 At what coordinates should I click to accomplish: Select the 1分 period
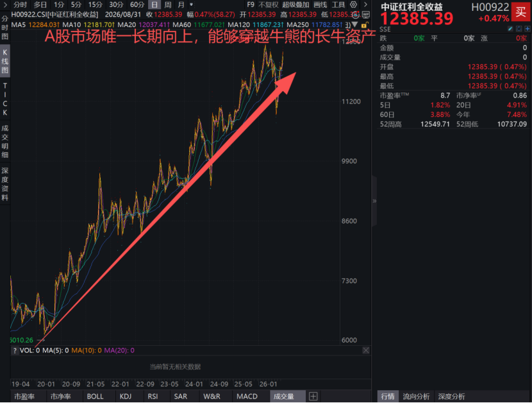[59, 4]
